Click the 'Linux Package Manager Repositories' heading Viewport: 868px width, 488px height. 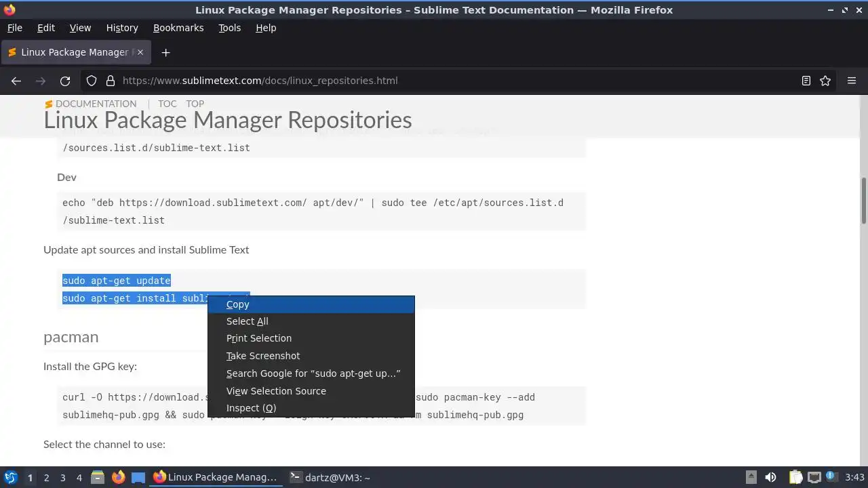[x=228, y=120]
